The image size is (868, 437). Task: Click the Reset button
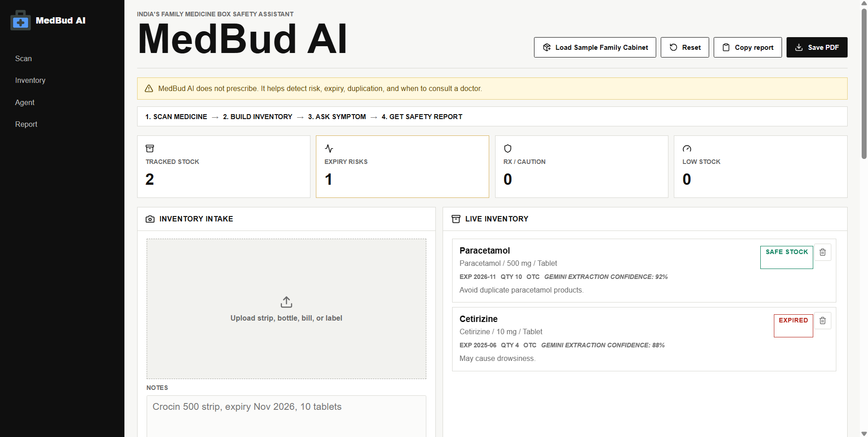click(685, 47)
